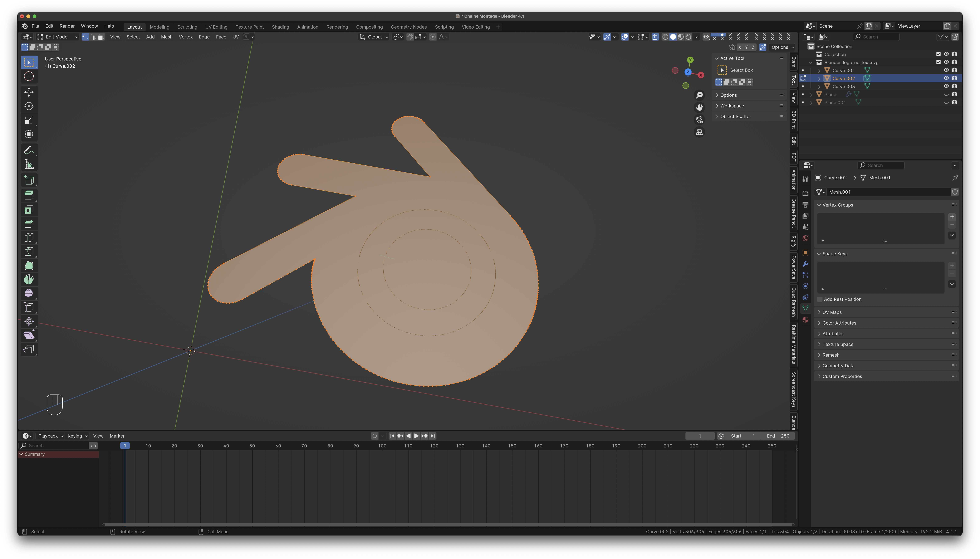Screen dimensions: 980x559
Task: Activate the Transform tool
Action: coord(29,134)
